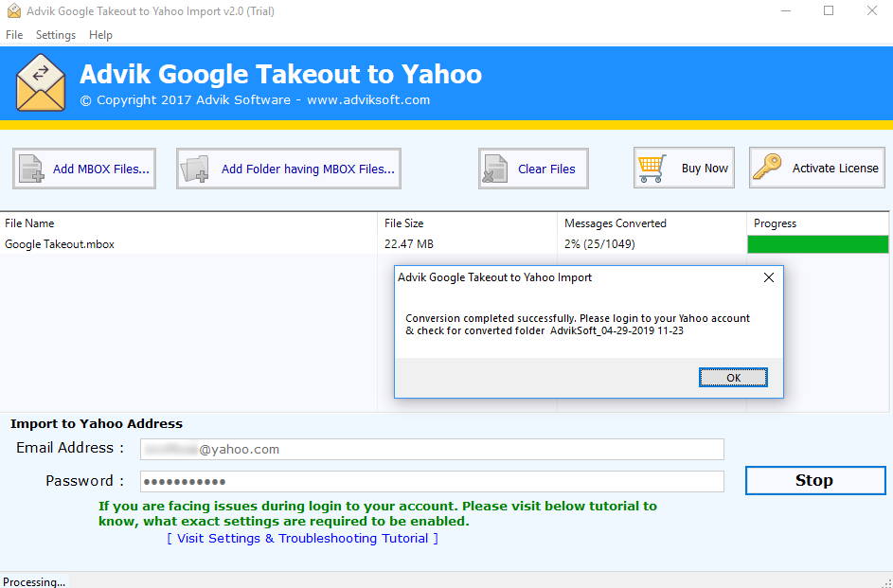Click the www.adviksoft.com copyright text in banner
The width and height of the screenshot is (893, 588).
pos(368,100)
